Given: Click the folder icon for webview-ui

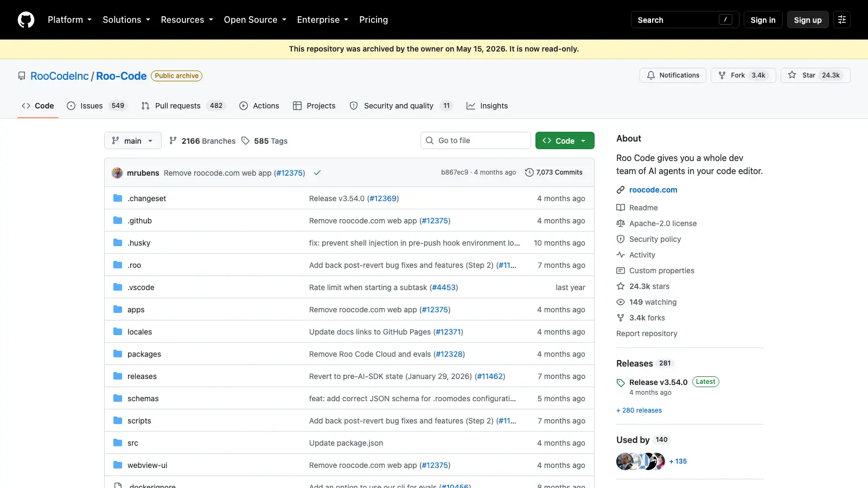Looking at the screenshot, I should tap(118, 465).
